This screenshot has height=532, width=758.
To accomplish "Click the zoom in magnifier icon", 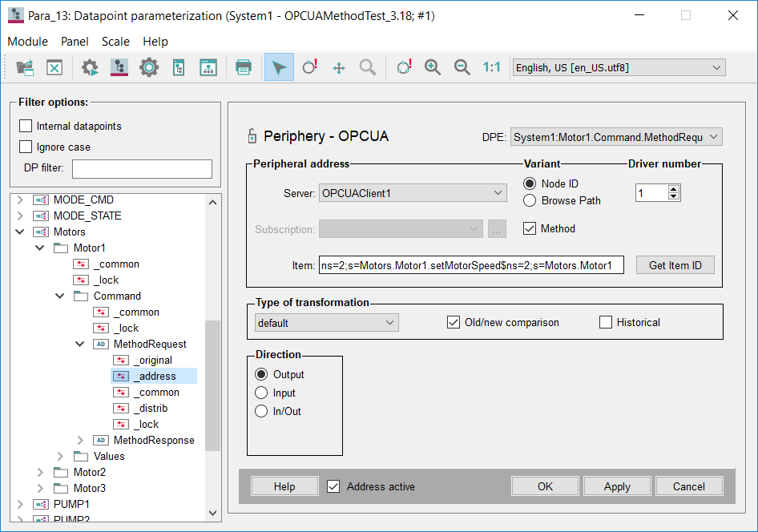I will pos(433,68).
